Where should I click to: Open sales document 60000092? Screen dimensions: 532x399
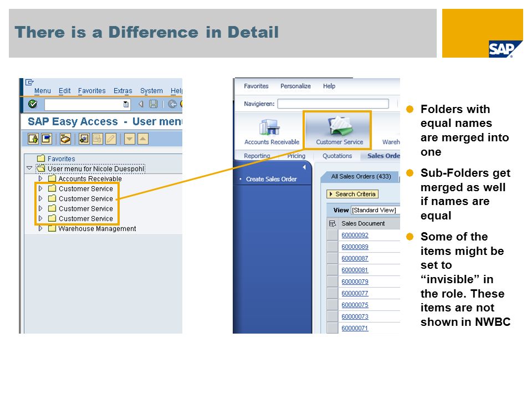pyautogui.click(x=355, y=235)
